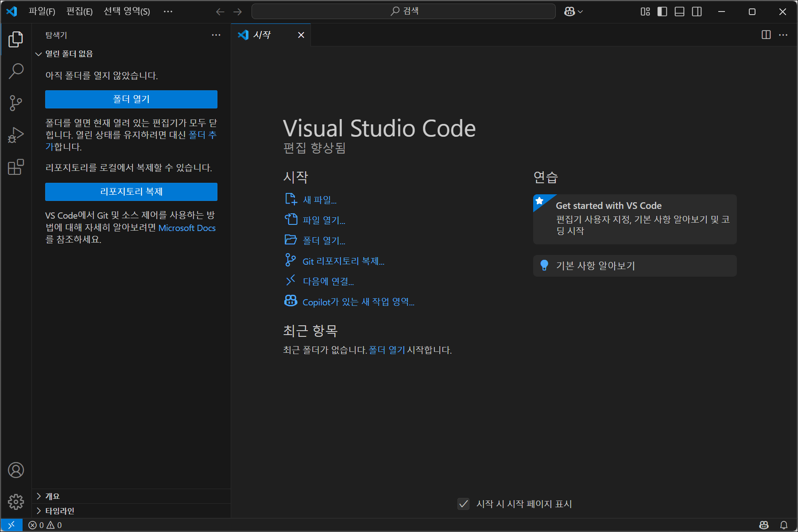Open the 파일(F) menu

[42, 12]
